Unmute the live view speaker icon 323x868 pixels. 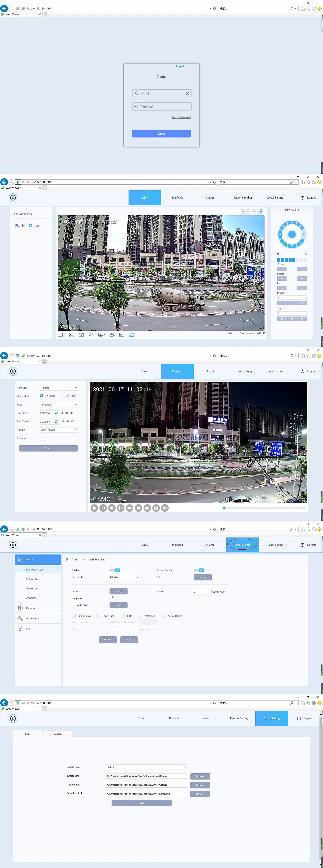click(x=91, y=335)
